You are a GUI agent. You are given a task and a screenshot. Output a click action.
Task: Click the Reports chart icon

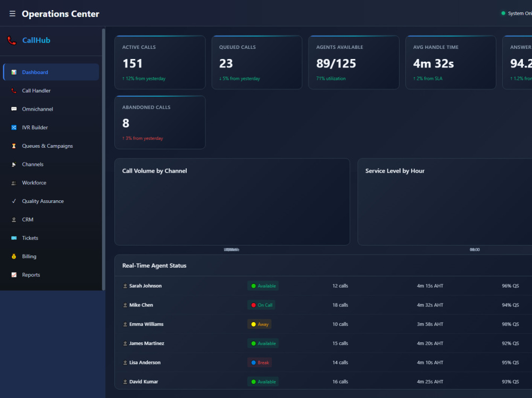pyautogui.click(x=14, y=275)
